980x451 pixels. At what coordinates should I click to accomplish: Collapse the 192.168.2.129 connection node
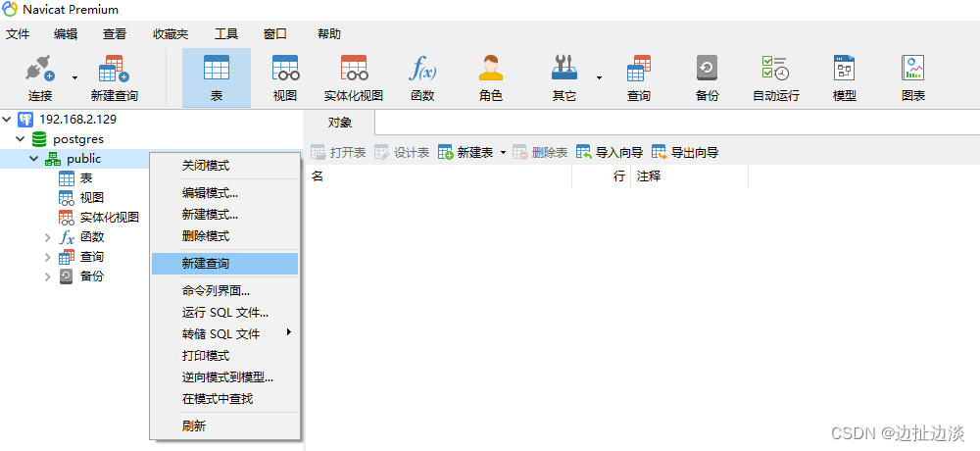[9, 120]
